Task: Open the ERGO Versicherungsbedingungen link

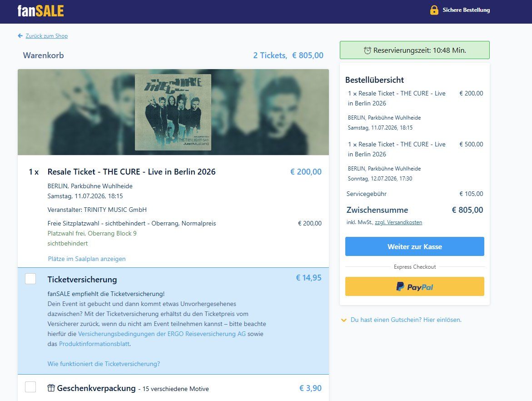Action: pyautogui.click(x=162, y=334)
